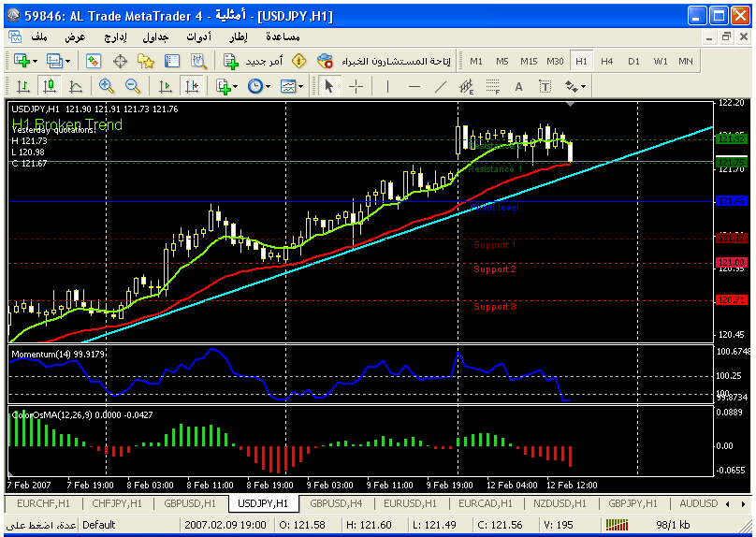This screenshot has height=537, width=756.
Task: Open the Market Watch panel
Action: [94, 61]
